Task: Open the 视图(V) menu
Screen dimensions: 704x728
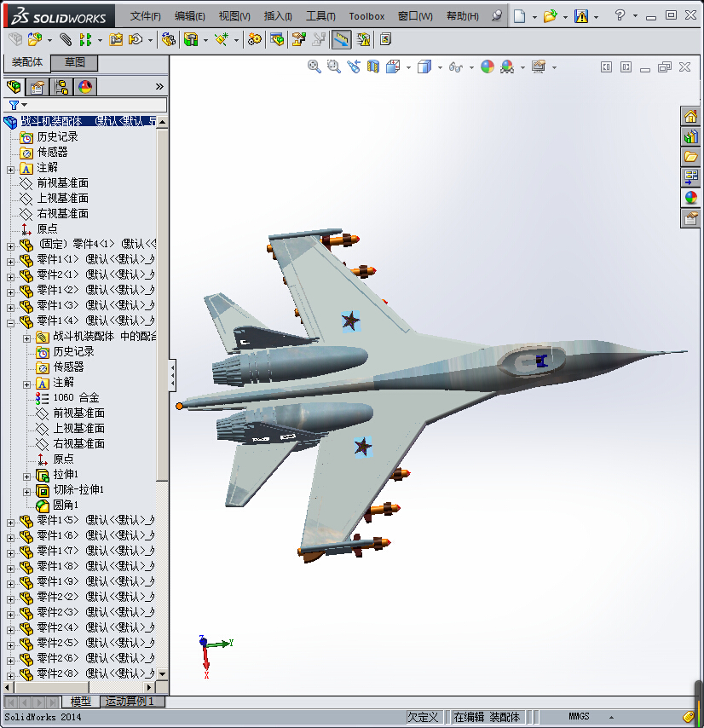Action: pos(234,16)
